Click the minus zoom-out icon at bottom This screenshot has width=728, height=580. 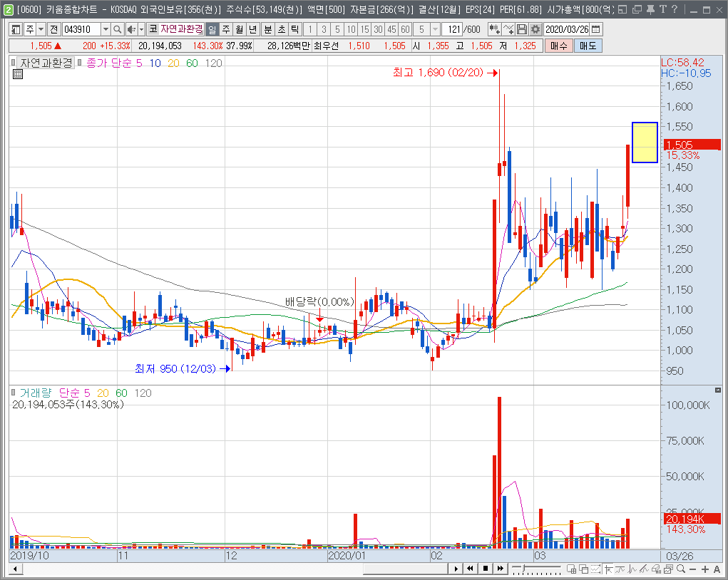(x=693, y=569)
